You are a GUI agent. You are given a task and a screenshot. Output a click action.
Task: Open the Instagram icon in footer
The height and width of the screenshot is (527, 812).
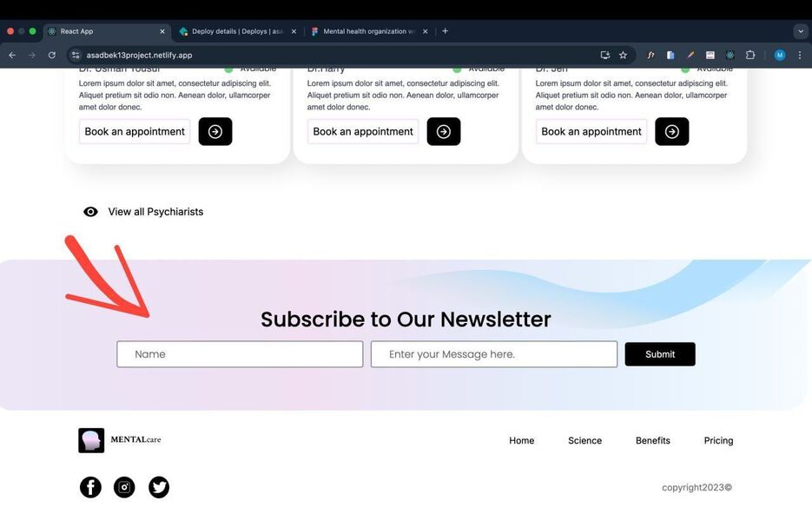[x=124, y=487]
